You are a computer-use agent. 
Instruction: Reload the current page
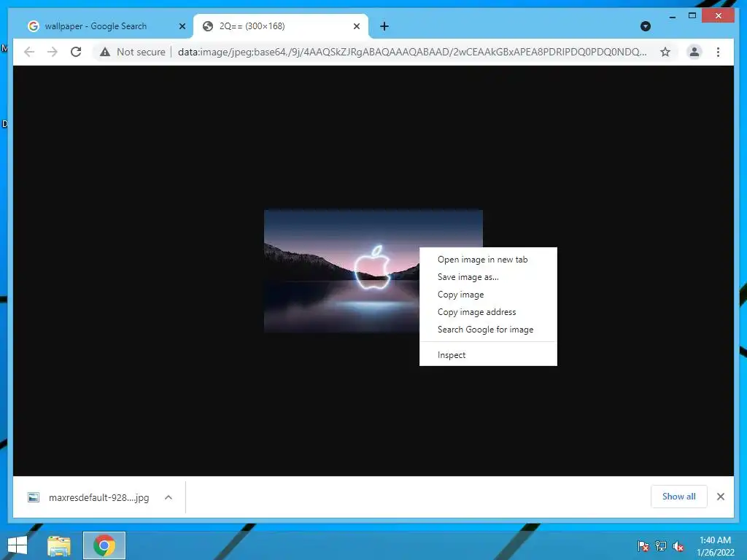coord(76,52)
